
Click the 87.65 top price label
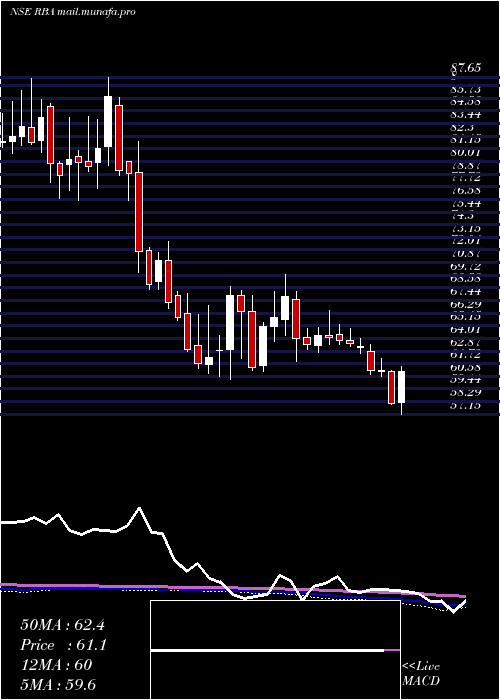(465, 68)
